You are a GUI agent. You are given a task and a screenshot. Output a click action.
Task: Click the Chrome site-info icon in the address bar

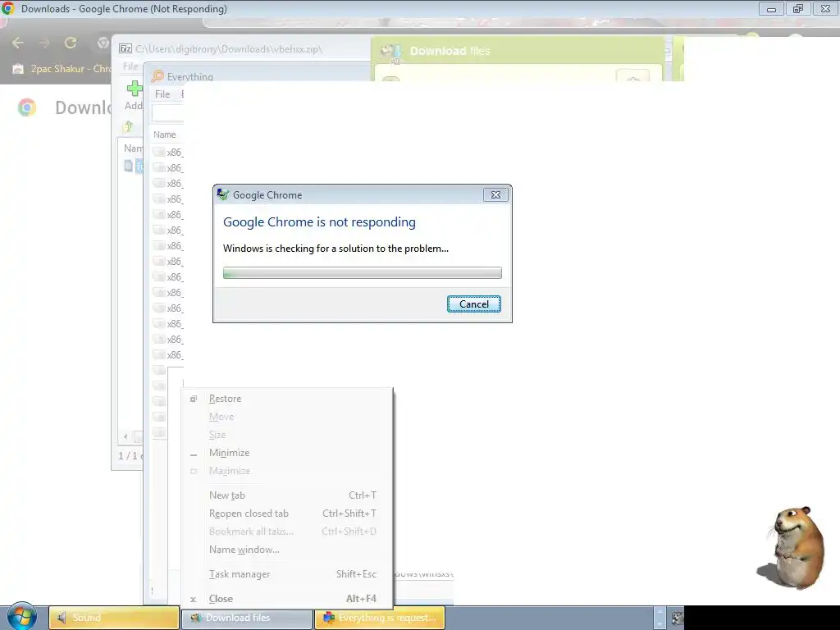coord(103,43)
